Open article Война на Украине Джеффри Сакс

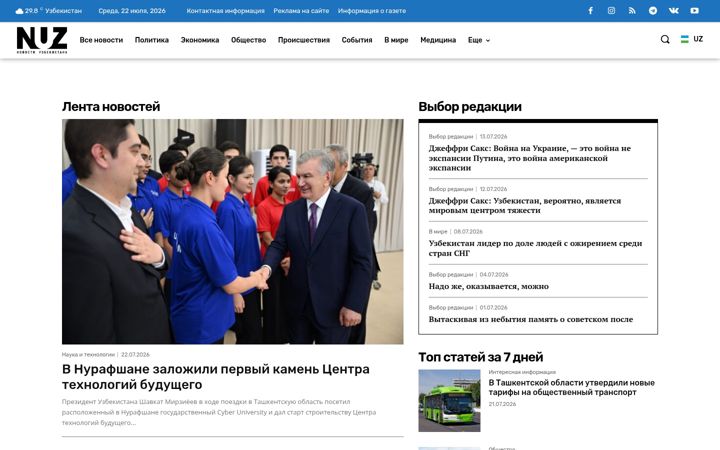click(529, 158)
